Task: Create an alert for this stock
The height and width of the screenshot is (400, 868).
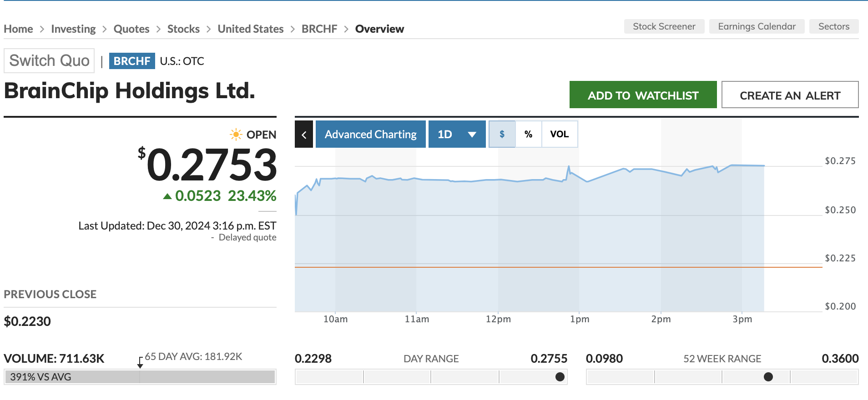Action: (x=790, y=95)
